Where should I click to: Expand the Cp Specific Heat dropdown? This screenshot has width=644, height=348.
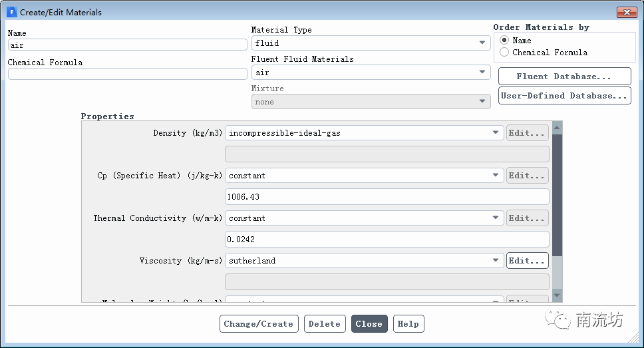click(x=365, y=176)
